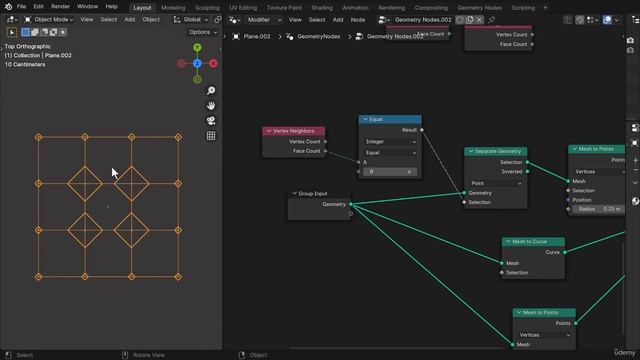Open the material sphere icon in properties
Image resolution: width=640 pixels, height=360 pixels.
pyautogui.click(x=635, y=201)
